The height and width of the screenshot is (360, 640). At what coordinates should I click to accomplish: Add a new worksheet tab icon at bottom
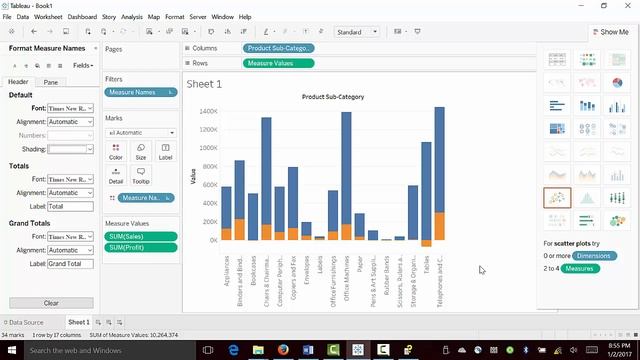98,322
